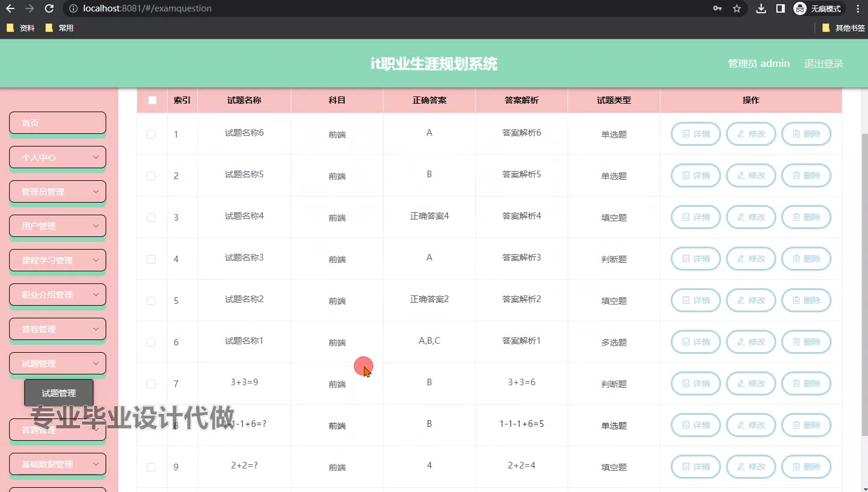Click the browser reload page icon
Screen dimensions: 868x492
(49, 8)
